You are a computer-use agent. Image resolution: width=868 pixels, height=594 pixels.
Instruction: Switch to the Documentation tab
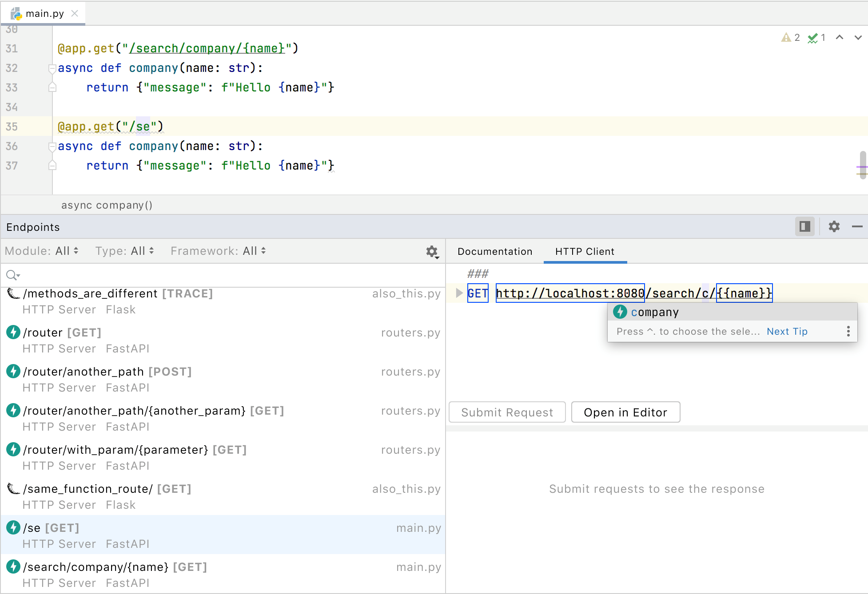point(494,251)
